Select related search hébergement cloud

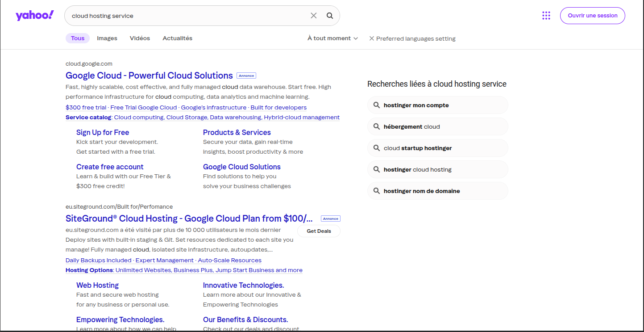click(437, 126)
